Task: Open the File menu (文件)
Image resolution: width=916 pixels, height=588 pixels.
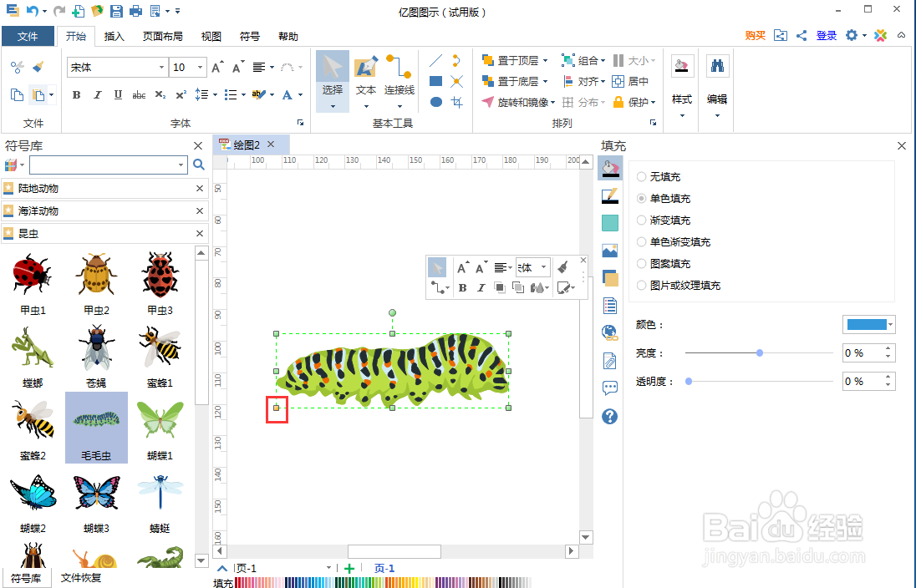Action: 28,36
